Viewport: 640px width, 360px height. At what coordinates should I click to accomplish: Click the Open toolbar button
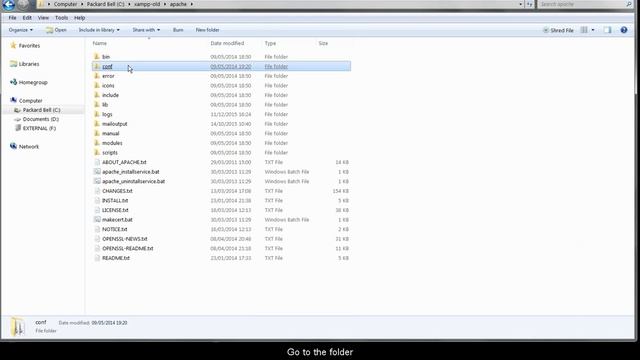coord(56,30)
